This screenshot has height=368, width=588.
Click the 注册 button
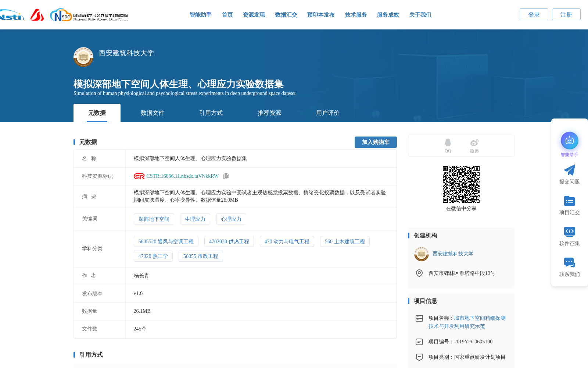566,14
